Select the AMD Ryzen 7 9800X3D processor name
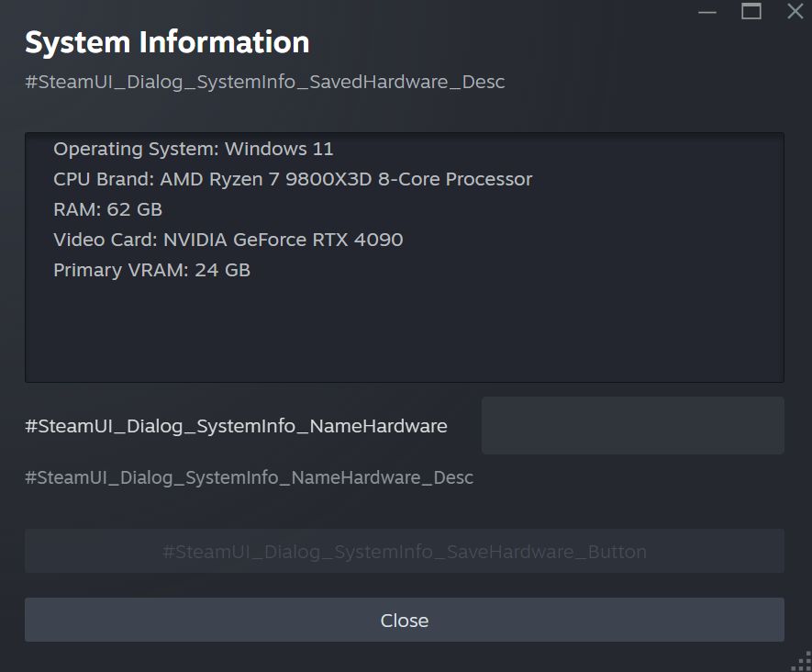 pos(346,179)
